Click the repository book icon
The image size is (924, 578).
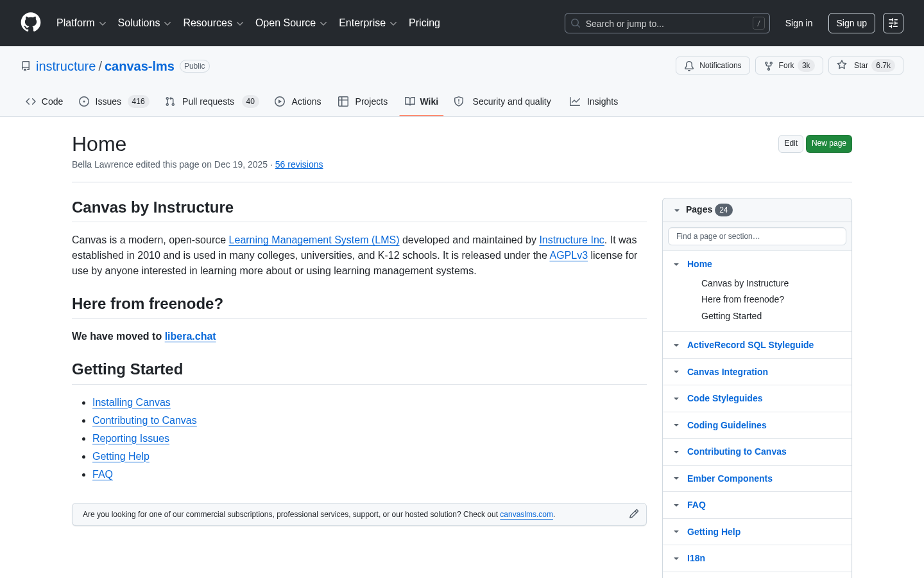pos(26,66)
